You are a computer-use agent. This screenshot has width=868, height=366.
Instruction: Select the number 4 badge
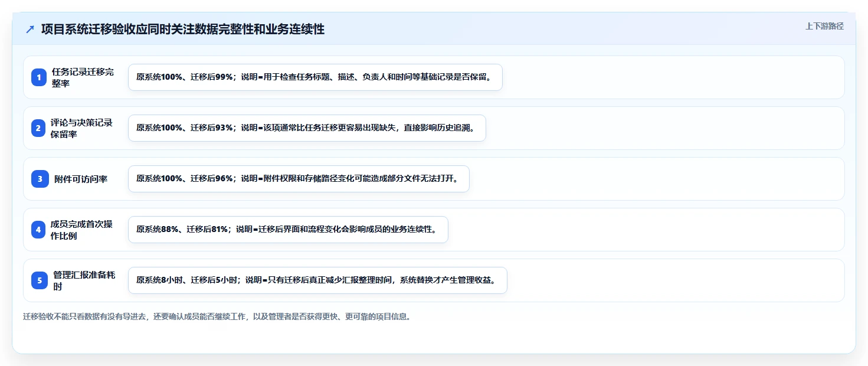pos(39,230)
